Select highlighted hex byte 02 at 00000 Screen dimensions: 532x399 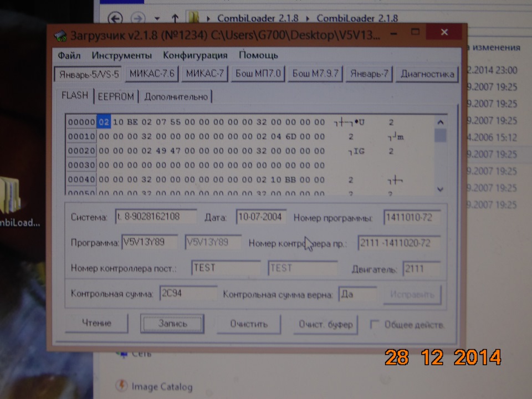[x=104, y=122]
